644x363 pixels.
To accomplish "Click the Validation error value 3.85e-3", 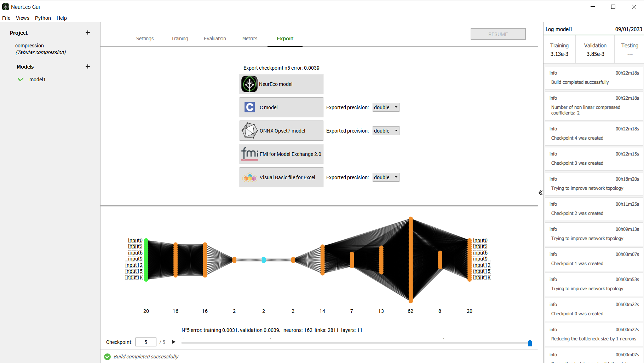I will tap(596, 54).
